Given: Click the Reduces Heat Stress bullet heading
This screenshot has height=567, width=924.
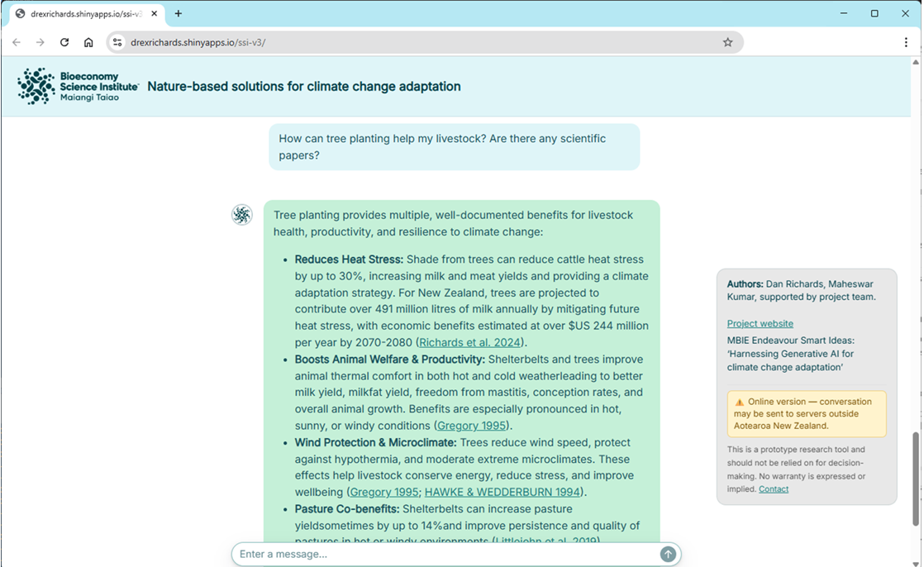Looking at the screenshot, I should tap(349, 260).
